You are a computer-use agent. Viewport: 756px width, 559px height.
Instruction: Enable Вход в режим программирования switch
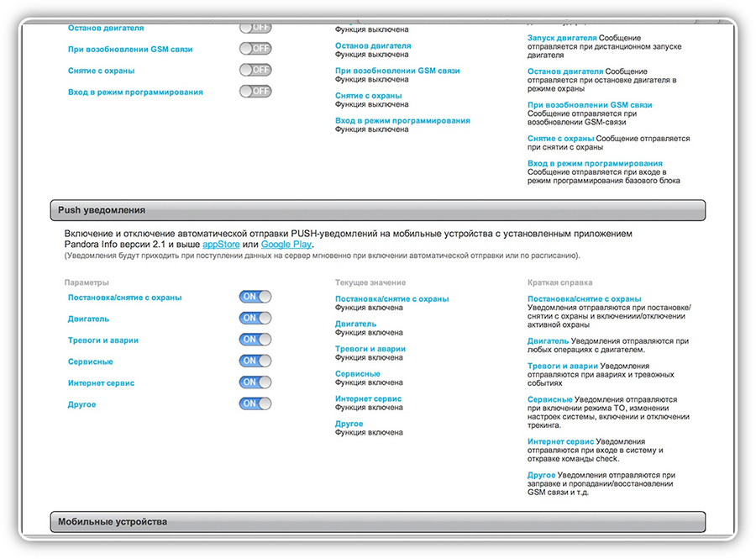[255, 91]
